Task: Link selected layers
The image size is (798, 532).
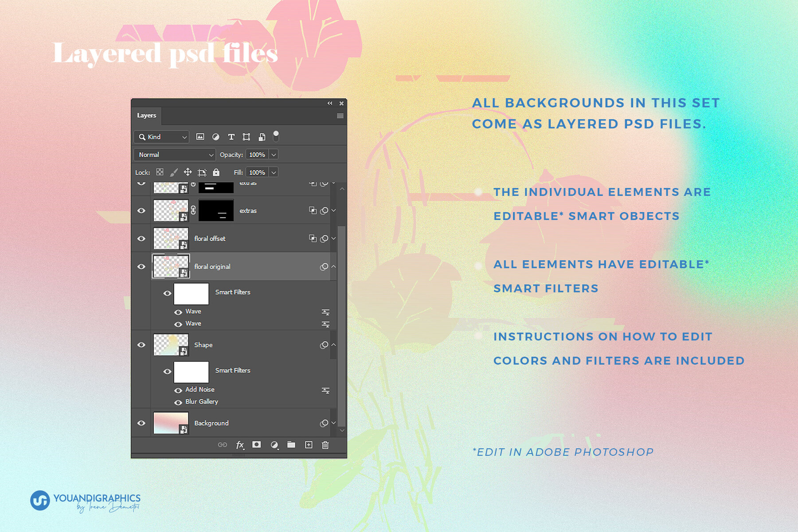Action: [222, 445]
